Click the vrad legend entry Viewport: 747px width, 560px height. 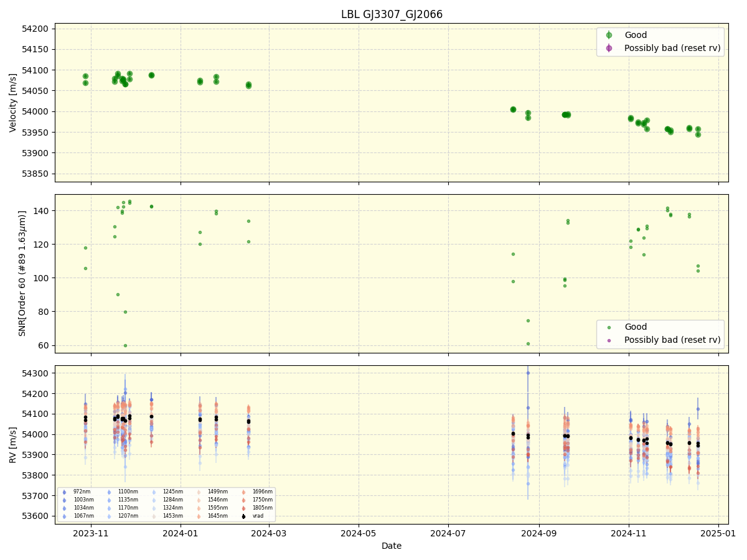click(x=258, y=516)
